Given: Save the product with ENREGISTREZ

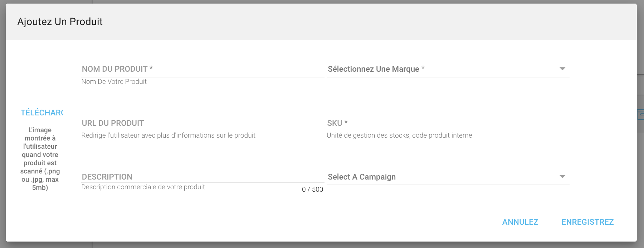Looking at the screenshot, I should coord(587,222).
